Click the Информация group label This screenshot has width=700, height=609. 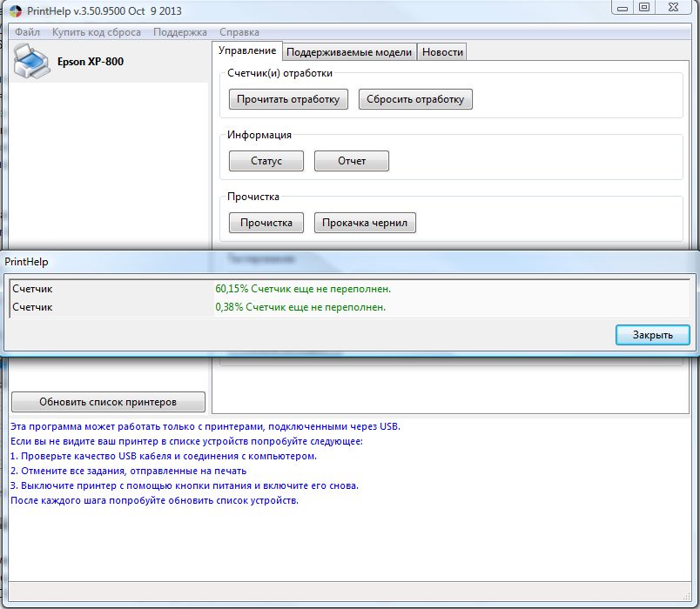tap(259, 135)
